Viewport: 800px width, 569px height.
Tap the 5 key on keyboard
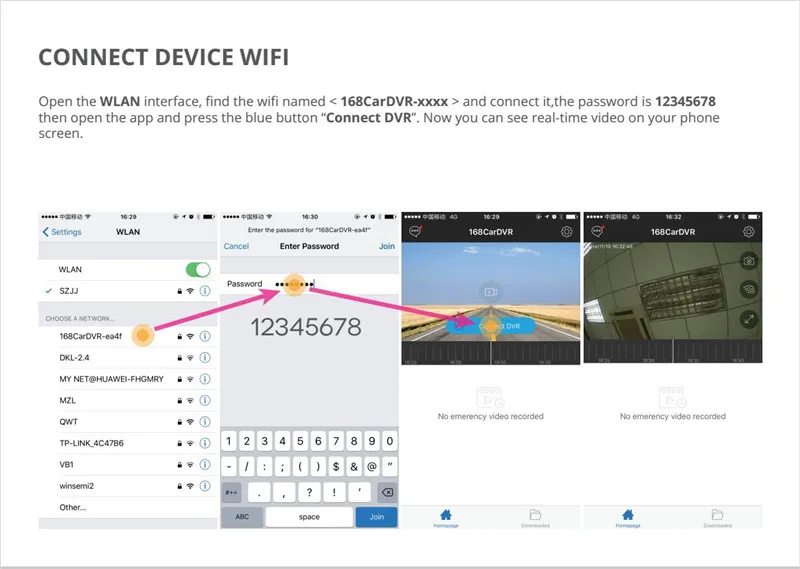click(x=301, y=441)
